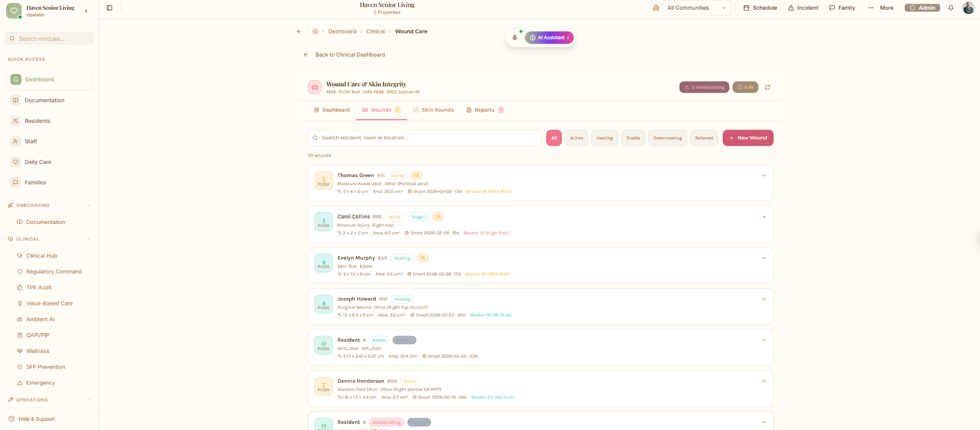980x430 pixels.
Task: Filter wounds by All
Action: point(554,138)
